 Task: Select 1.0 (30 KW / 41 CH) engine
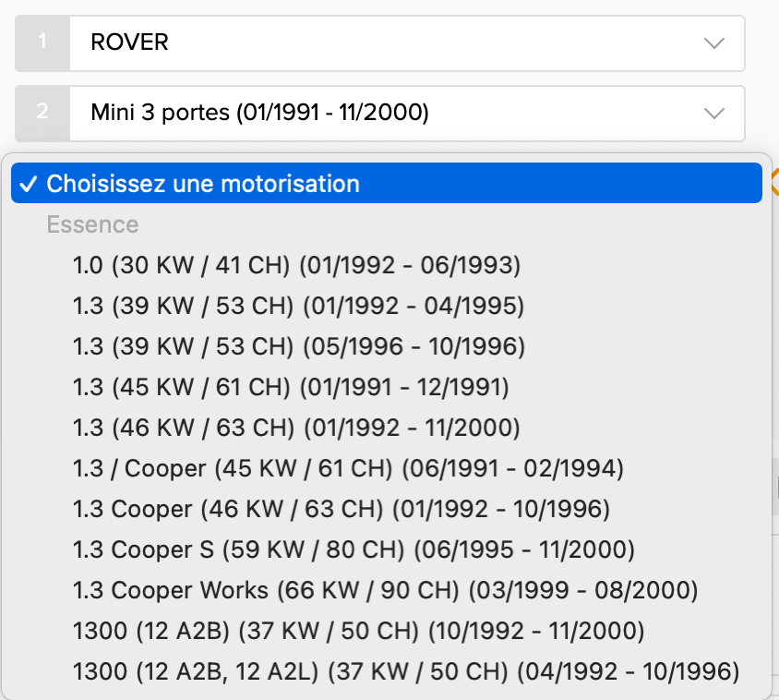click(387, 265)
